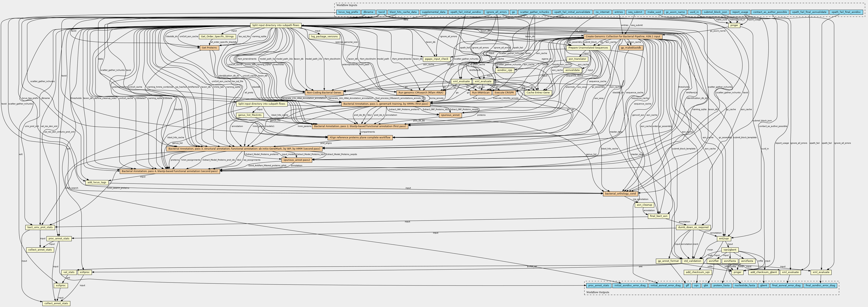Select the Execute CRISPR node
868x307 pixels.
(504, 92)
